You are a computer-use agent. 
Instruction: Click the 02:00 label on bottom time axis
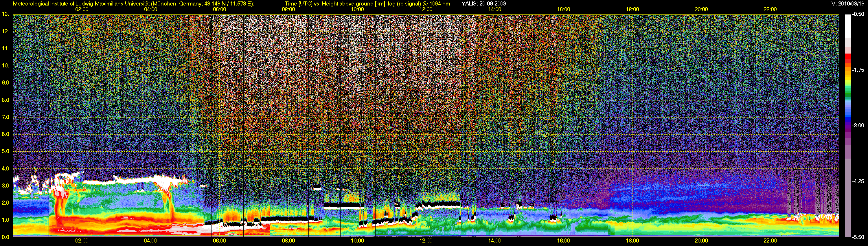click(82, 241)
